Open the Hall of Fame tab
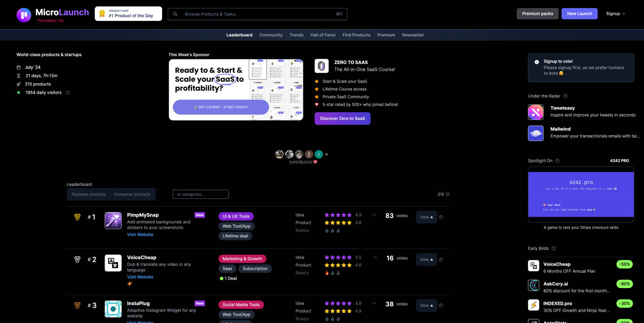 [323, 35]
